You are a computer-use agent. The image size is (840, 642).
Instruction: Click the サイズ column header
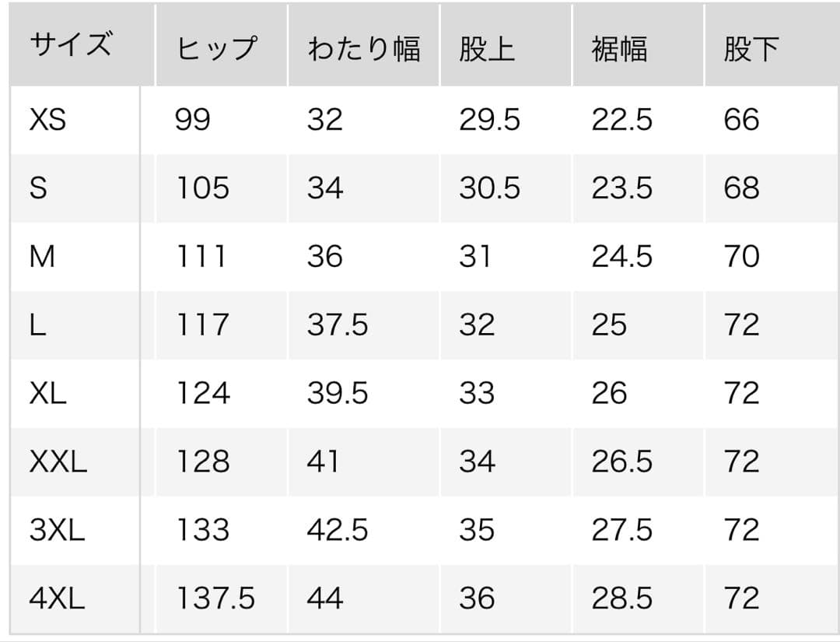tap(71, 46)
